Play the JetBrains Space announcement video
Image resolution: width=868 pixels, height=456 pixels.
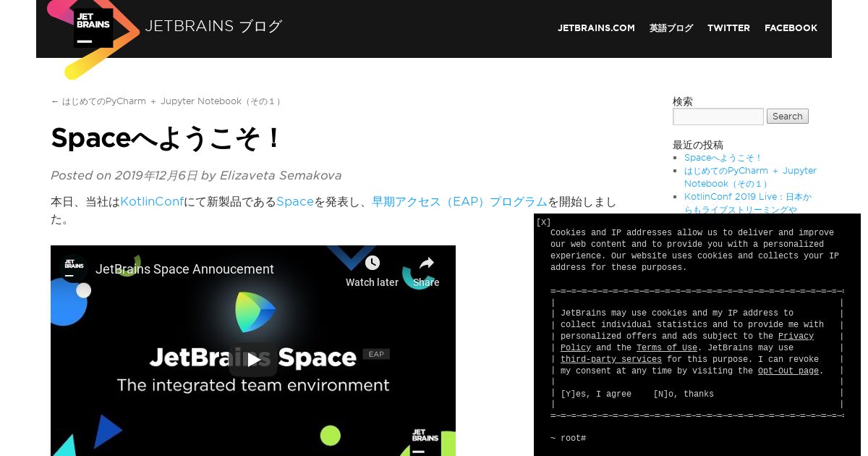(x=253, y=359)
